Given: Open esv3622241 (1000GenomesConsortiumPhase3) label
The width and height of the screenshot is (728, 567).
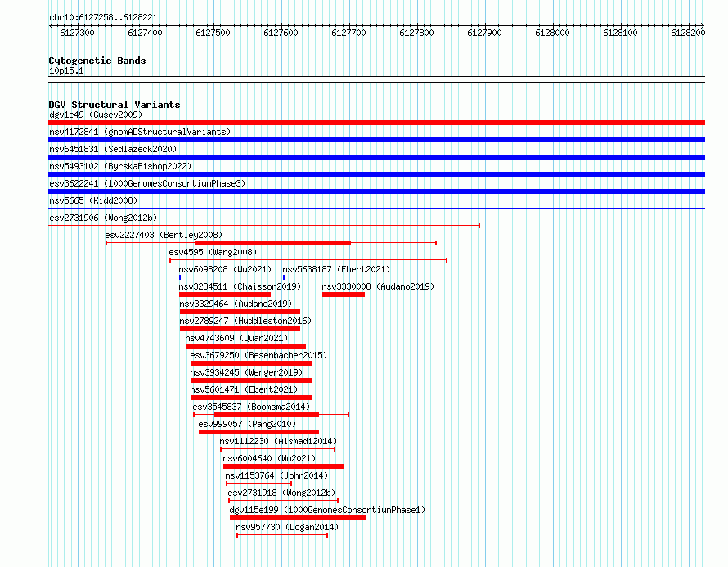Looking at the screenshot, I should (x=147, y=183).
